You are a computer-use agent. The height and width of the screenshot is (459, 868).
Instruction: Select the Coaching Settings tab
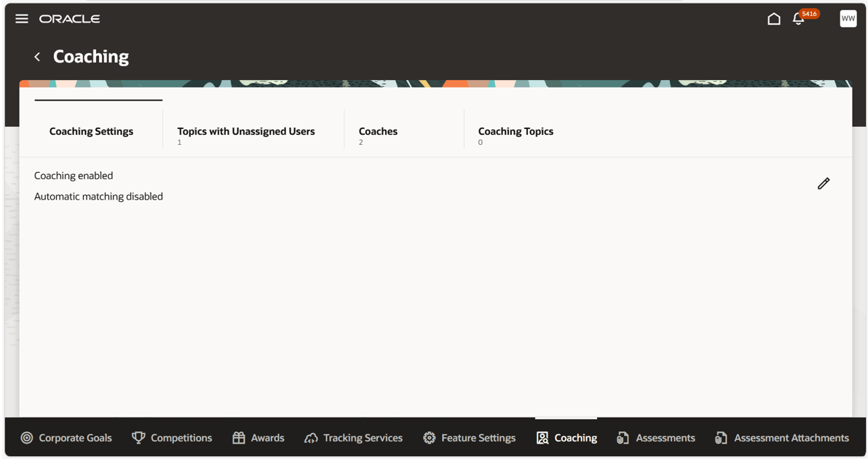[91, 132]
